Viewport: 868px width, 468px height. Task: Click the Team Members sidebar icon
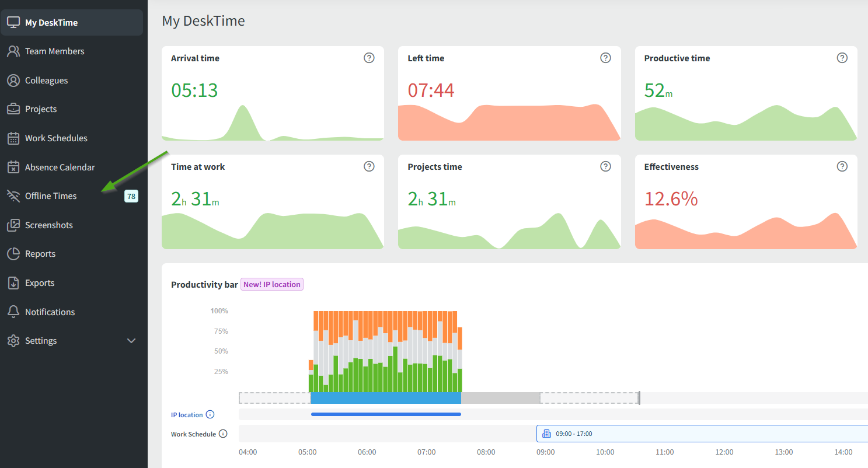coord(13,51)
